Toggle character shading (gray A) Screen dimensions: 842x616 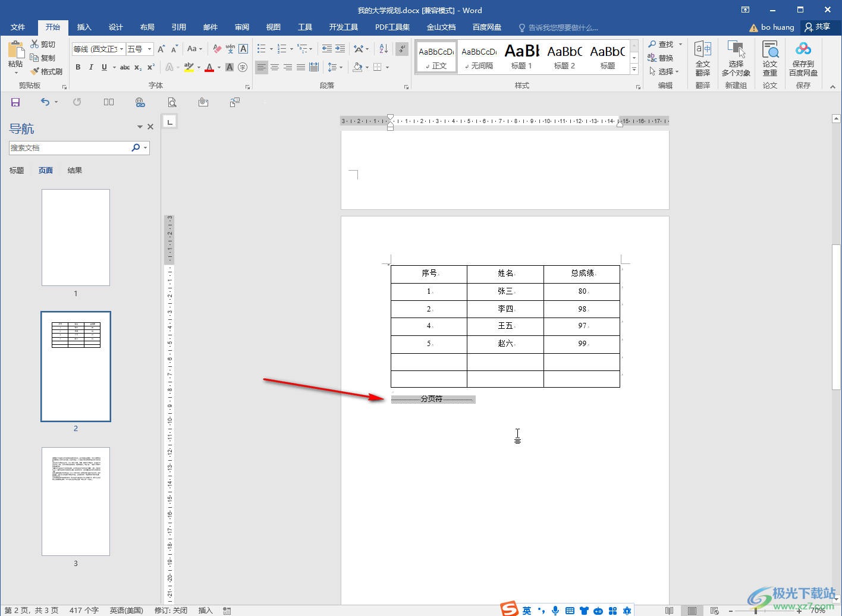pyautogui.click(x=230, y=67)
